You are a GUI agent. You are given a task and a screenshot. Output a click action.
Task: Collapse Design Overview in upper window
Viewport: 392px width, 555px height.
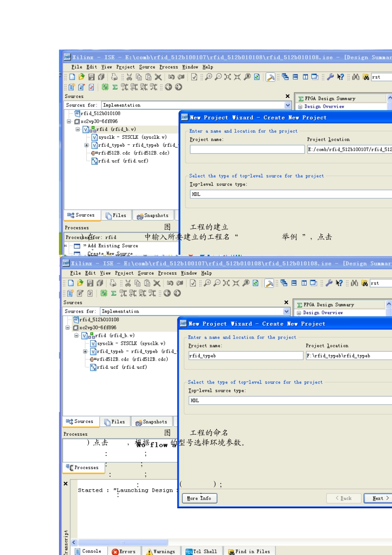click(300, 107)
